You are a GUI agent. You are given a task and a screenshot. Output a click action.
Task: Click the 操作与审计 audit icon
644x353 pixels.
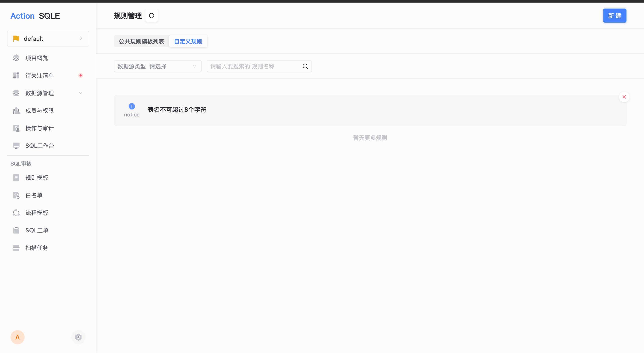[x=16, y=128]
